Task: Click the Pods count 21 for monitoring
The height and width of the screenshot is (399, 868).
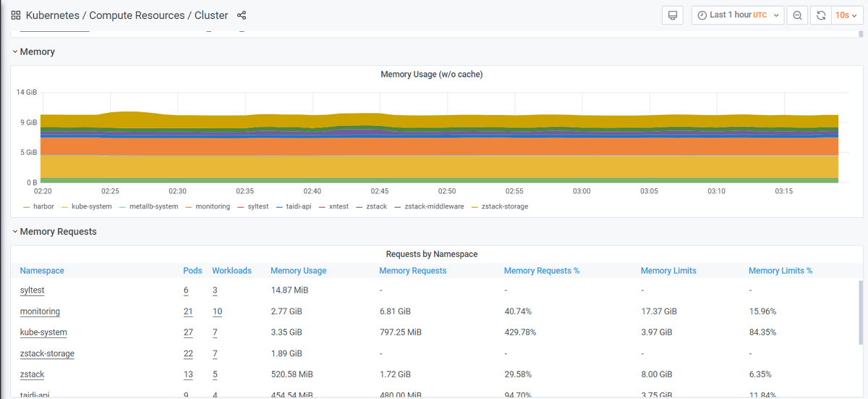Action: click(x=188, y=311)
